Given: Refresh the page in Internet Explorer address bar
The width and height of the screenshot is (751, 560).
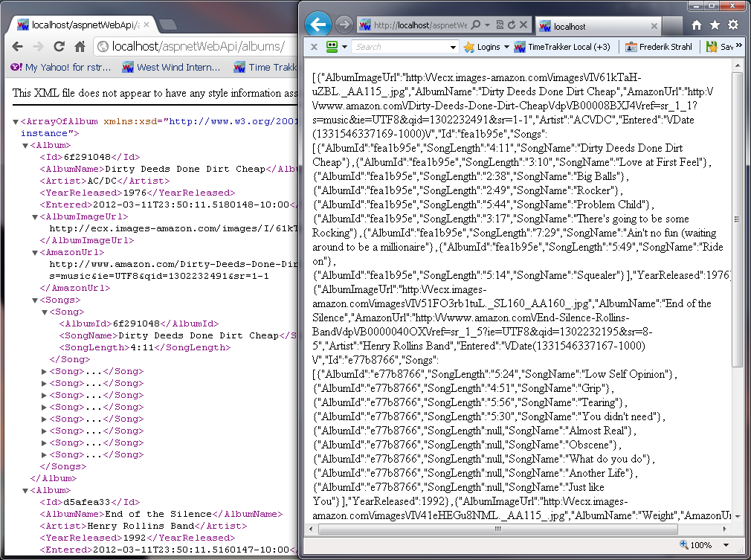Looking at the screenshot, I should point(512,25).
